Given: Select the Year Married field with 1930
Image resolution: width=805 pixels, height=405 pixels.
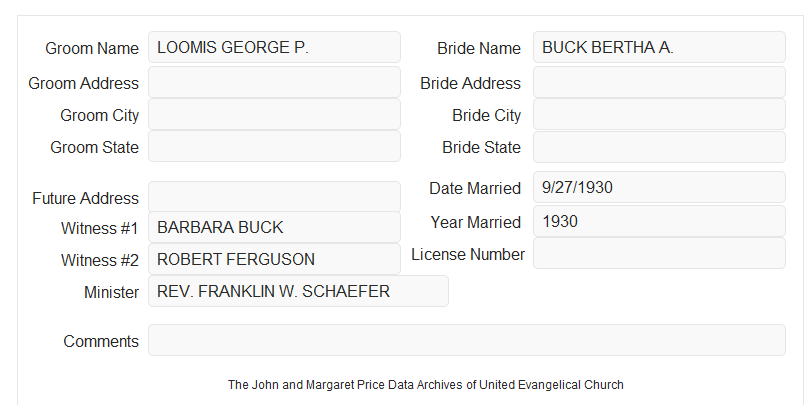Looking at the screenshot, I should [x=659, y=221].
